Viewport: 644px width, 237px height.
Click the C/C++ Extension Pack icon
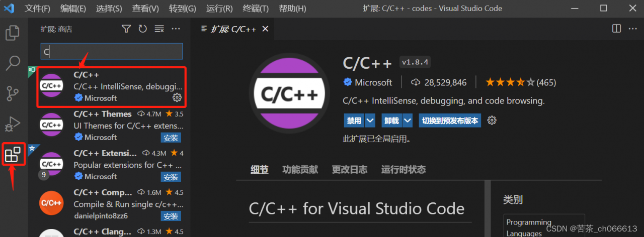pyautogui.click(x=51, y=164)
